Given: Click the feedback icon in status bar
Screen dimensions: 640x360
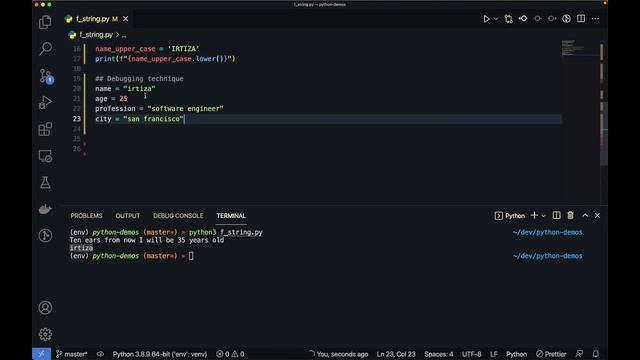Looking at the screenshot, I should point(579,354).
